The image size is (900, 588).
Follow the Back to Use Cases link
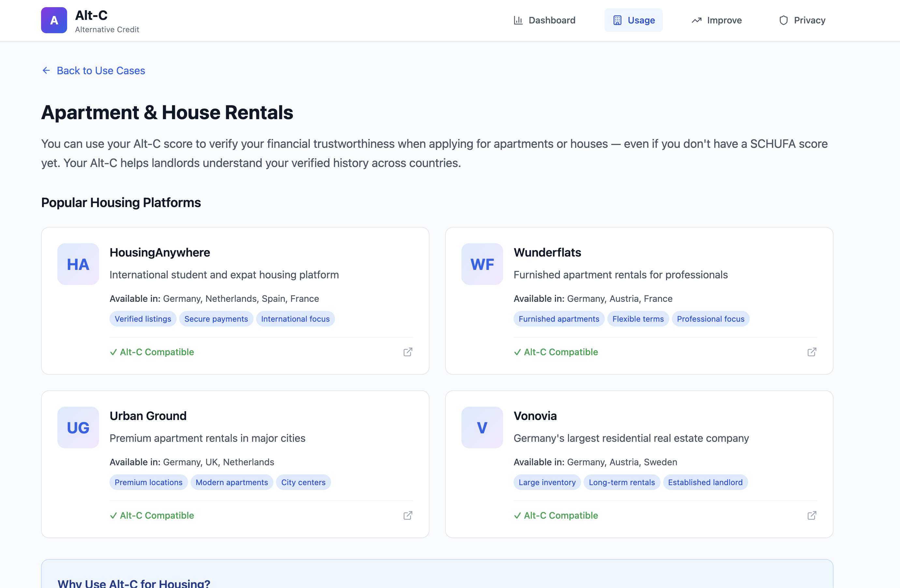[101, 71]
